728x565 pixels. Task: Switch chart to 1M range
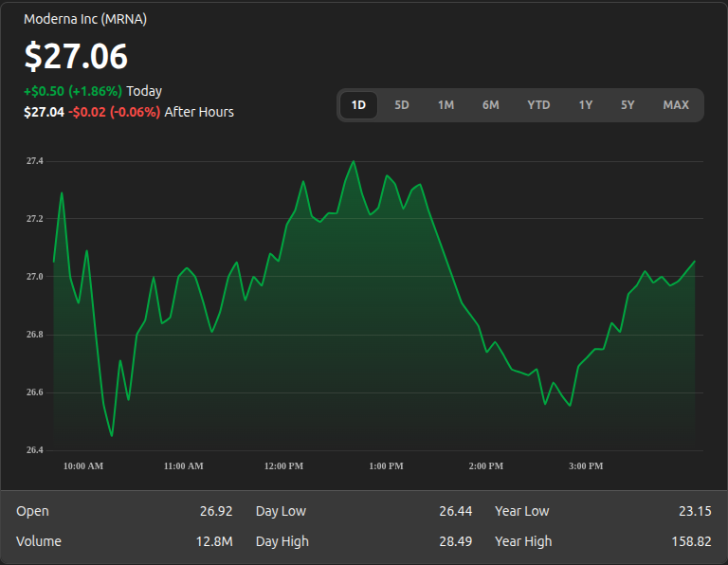pyautogui.click(x=446, y=105)
